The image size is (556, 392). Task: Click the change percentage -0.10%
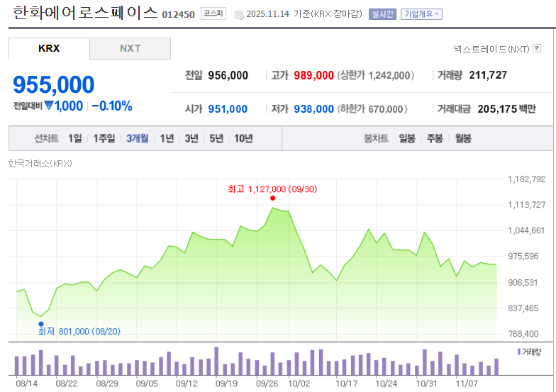pos(112,106)
